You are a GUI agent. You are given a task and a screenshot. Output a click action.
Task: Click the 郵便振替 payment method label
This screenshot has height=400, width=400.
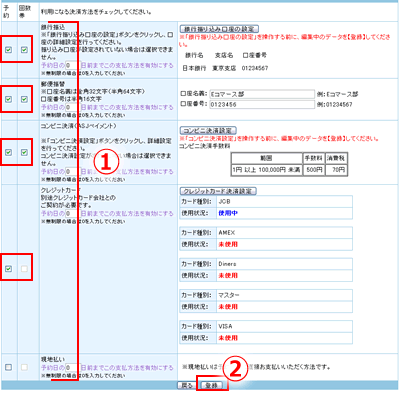(x=53, y=84)
